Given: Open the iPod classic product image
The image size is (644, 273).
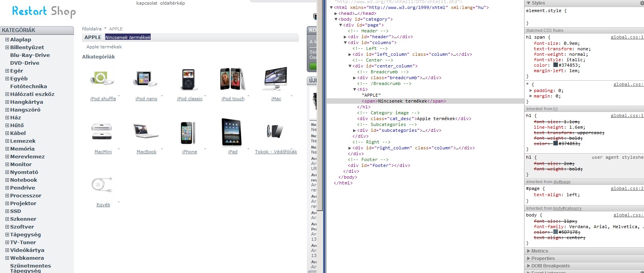Looking at the screenshot, I should 188,79.
